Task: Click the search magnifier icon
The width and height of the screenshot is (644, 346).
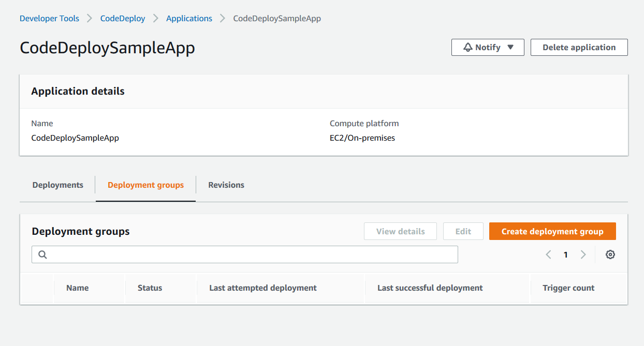Action: pos(43,254)
